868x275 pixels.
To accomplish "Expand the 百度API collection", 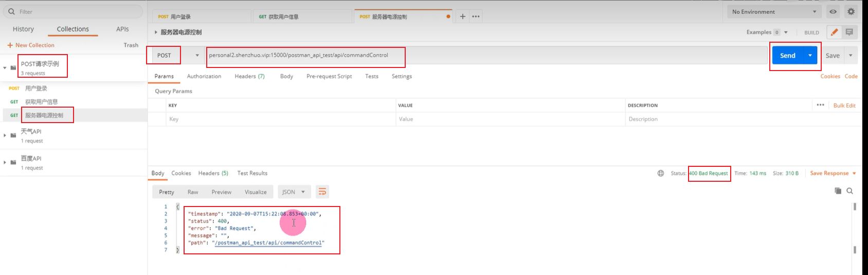I will 5,163.
